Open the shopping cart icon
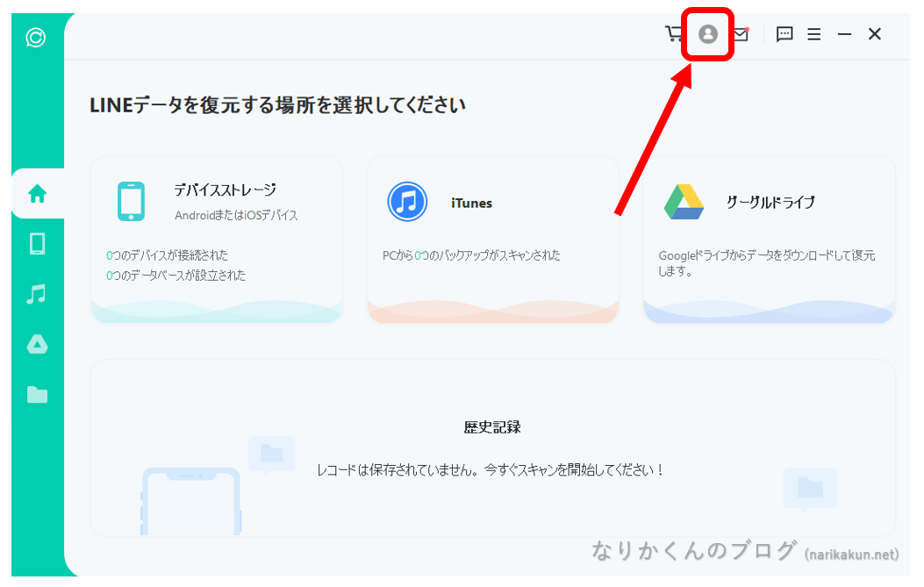 click(x=674, y=34)
